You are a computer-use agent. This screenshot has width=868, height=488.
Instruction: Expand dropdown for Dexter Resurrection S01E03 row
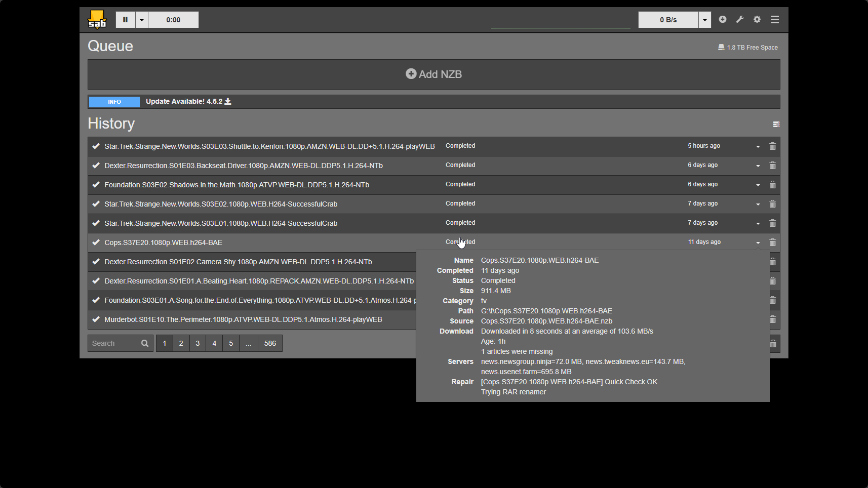point(758,166)
